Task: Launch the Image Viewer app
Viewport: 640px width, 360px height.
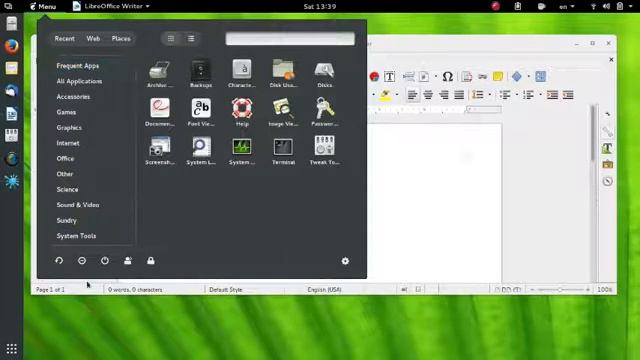Action: click(283, 112)
